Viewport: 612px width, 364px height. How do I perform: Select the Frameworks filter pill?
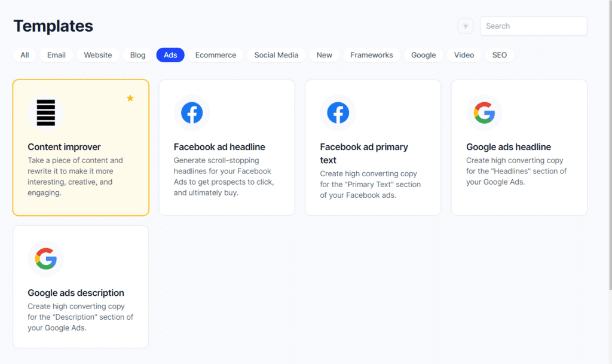click(x=372, y=55)
